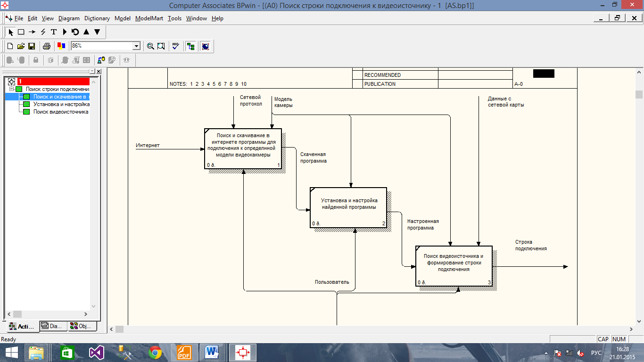
Task: Select the Arrow drawing tool
Action: click(x=32, y=32)
